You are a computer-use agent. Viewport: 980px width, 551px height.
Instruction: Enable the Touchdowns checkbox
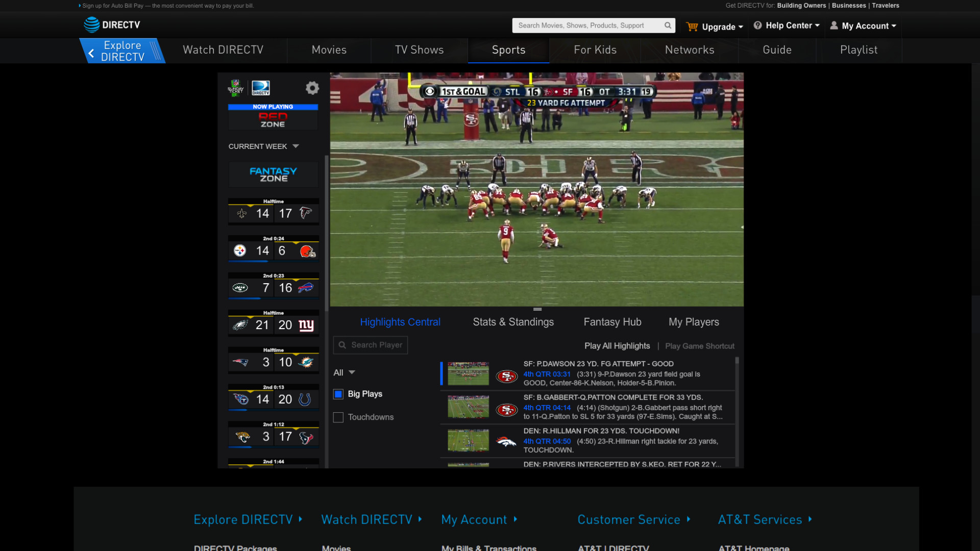[x=338, y=417]
